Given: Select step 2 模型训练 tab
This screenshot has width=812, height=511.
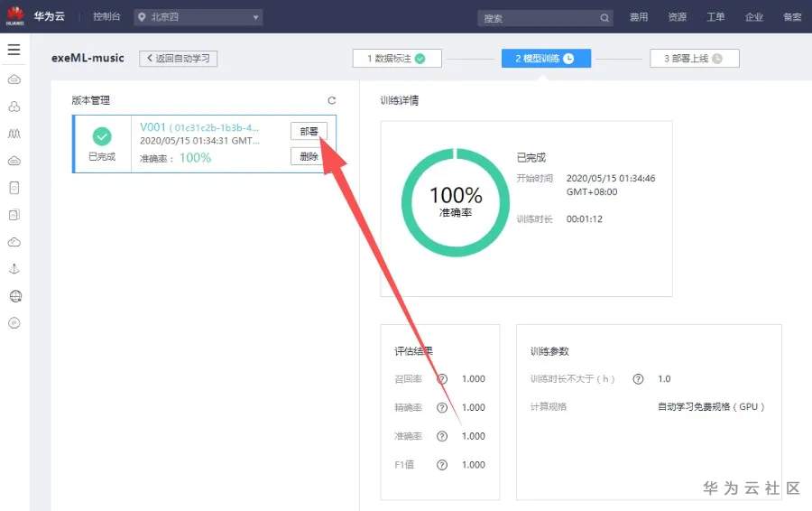Looking at the screenshot, I should 546,59.
